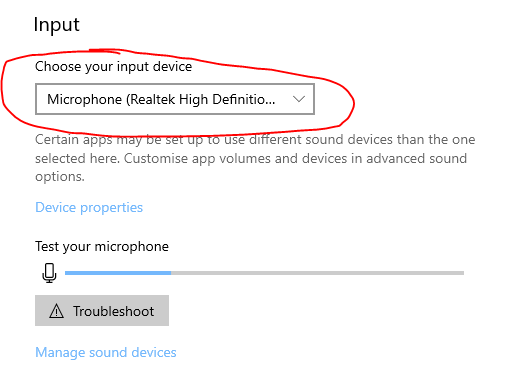Click the 'advanced sound' words in the description
Screen dimensions: 515x372
tap(417, 158)
